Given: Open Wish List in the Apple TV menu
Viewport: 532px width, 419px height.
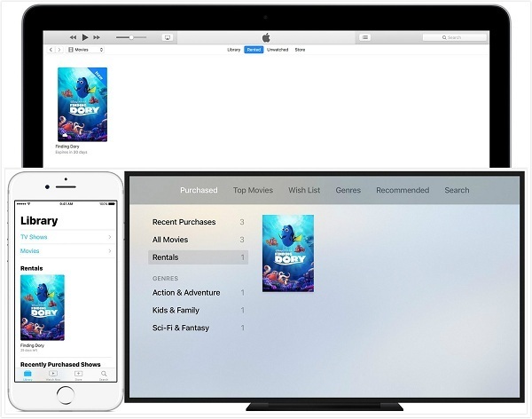Looking at the screenshot, I should click(x=304, y=190).
